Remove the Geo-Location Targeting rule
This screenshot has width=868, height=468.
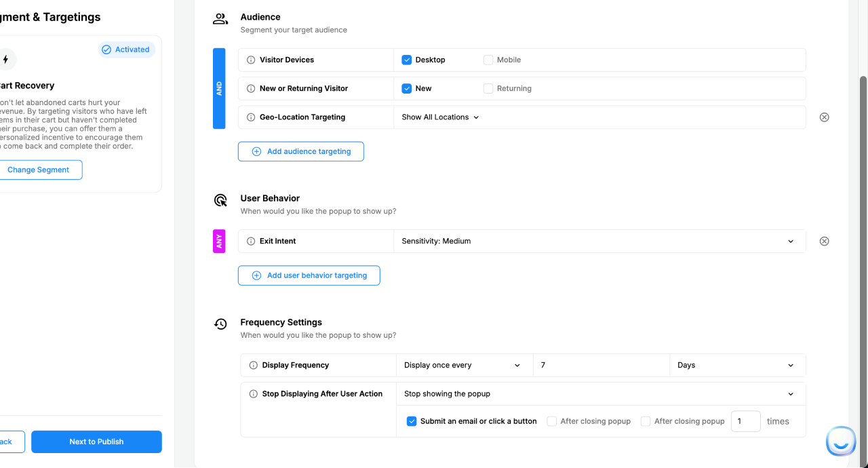click(824, 117)
